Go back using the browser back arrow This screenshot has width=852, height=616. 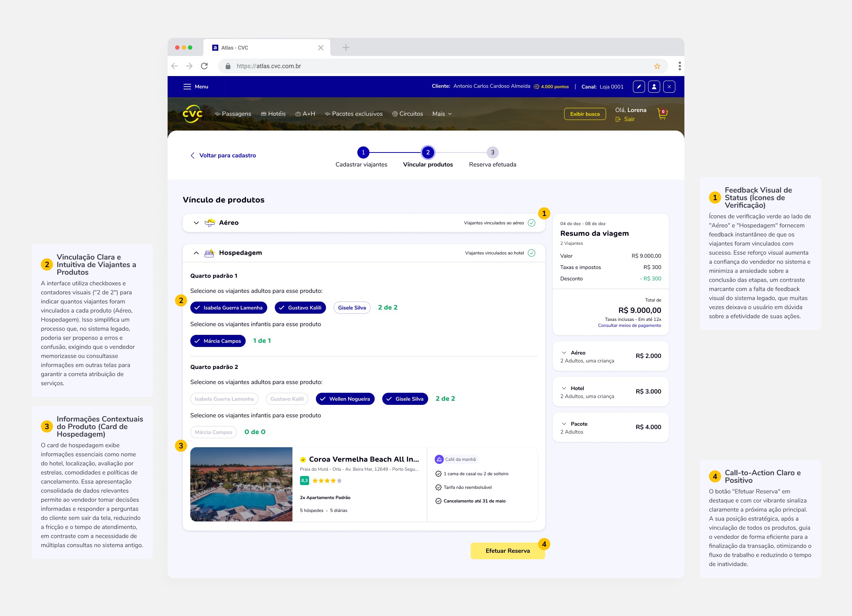174,66
